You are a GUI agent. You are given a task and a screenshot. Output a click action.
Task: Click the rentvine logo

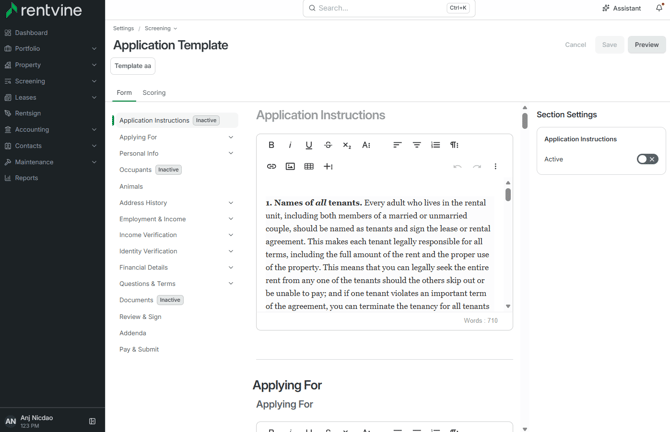pos(44,10)
